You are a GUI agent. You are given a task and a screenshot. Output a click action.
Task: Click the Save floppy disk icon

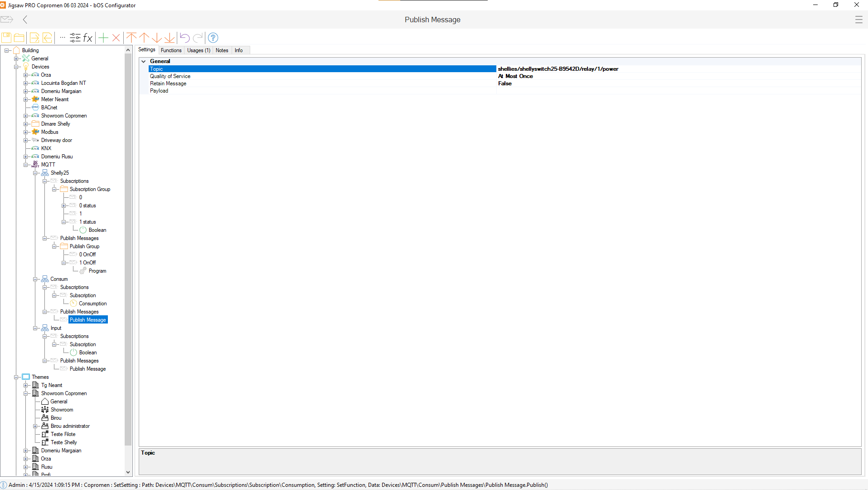click(6, 38)
